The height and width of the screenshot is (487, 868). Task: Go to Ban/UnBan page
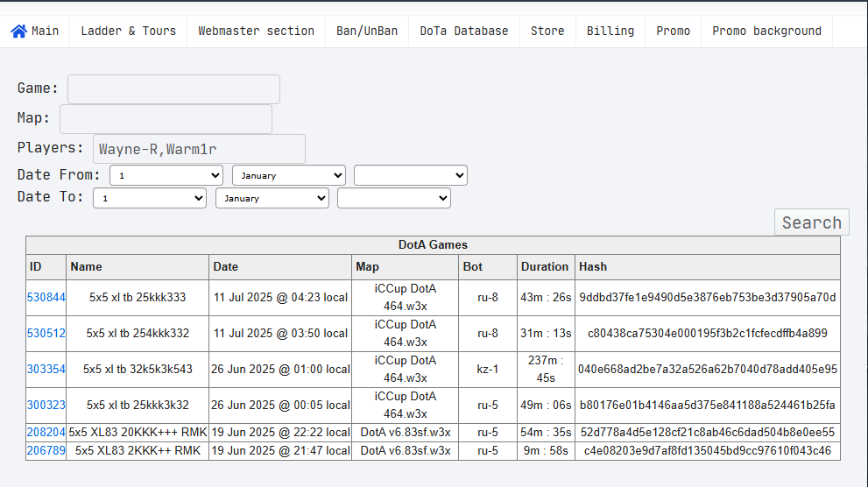367,31
